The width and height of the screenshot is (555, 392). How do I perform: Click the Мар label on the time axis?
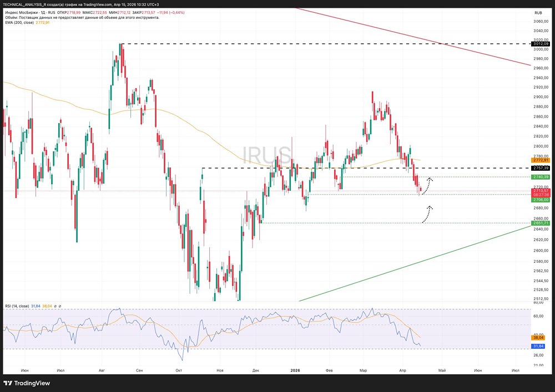coord(363,370)
